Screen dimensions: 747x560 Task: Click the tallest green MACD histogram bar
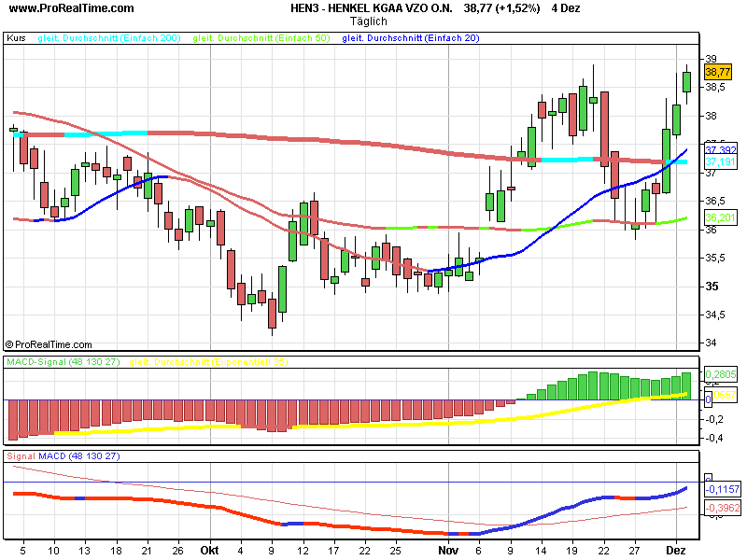click(x=593, y=385)
